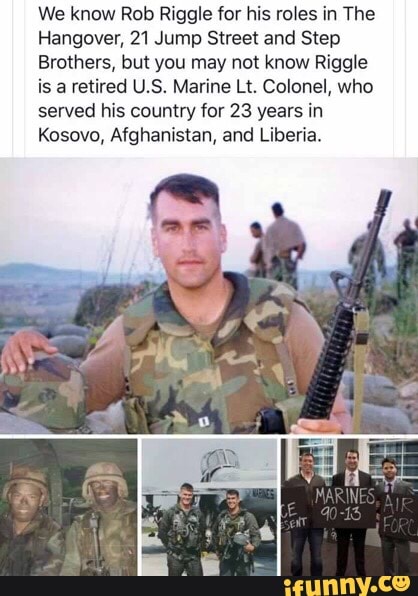
Task: Tap the camouflage helmet under his hand
Action: pyautogui.click(x=44, y=389)
